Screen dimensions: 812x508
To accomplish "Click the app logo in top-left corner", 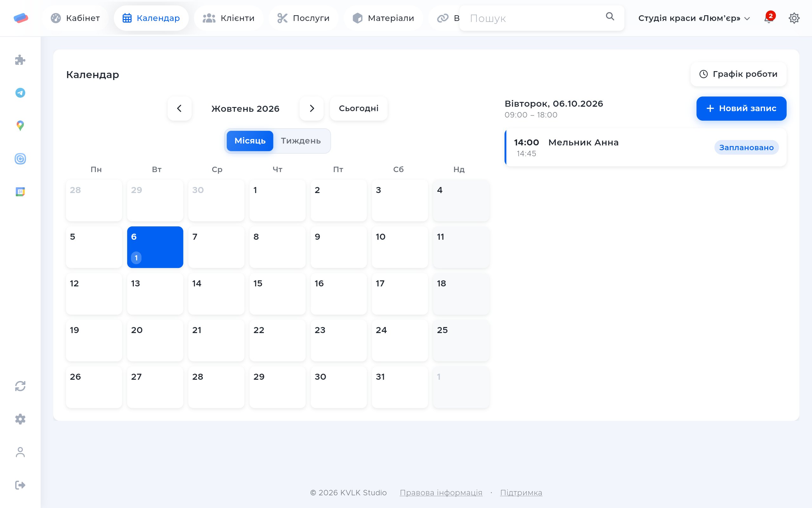I will click(x=21, y=18).
